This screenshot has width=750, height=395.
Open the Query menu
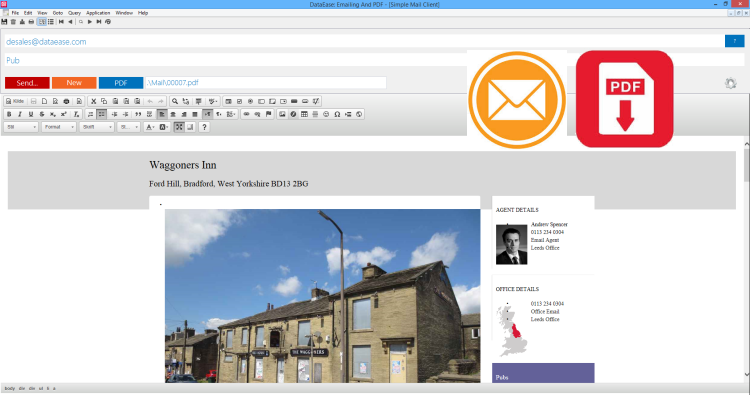pos(74,13)
